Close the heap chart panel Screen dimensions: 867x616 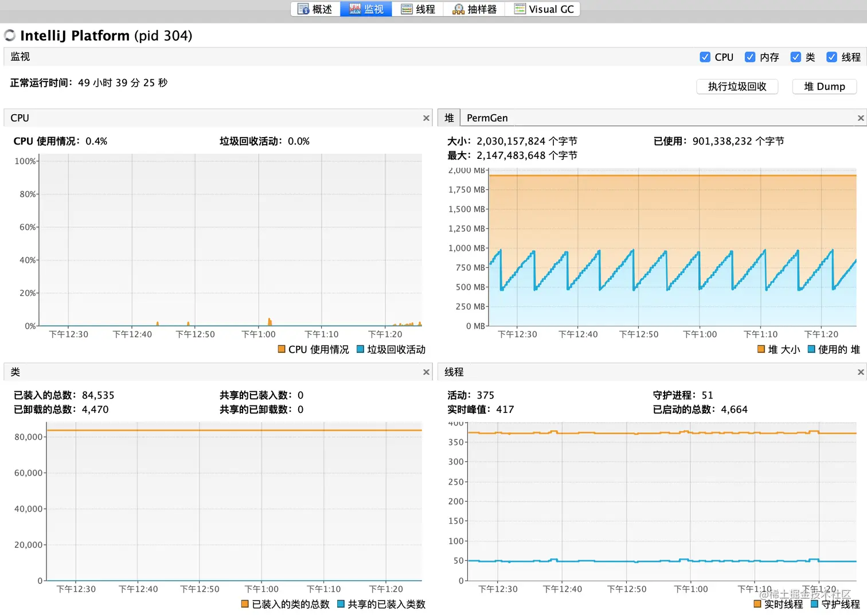click(860, 118)
